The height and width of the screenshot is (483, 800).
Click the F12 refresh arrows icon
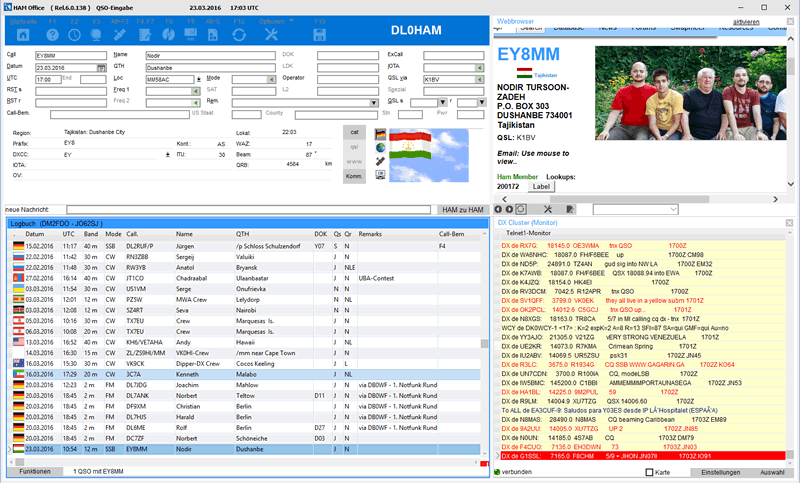239,36
